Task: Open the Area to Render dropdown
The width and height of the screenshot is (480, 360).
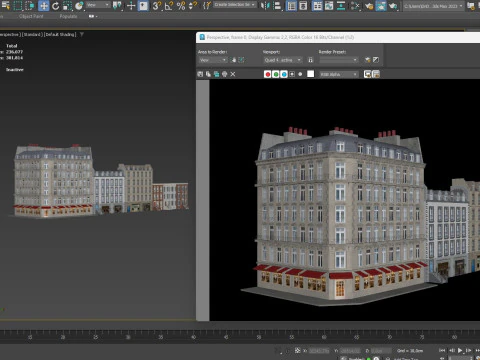Action: [x=213, y=60]
